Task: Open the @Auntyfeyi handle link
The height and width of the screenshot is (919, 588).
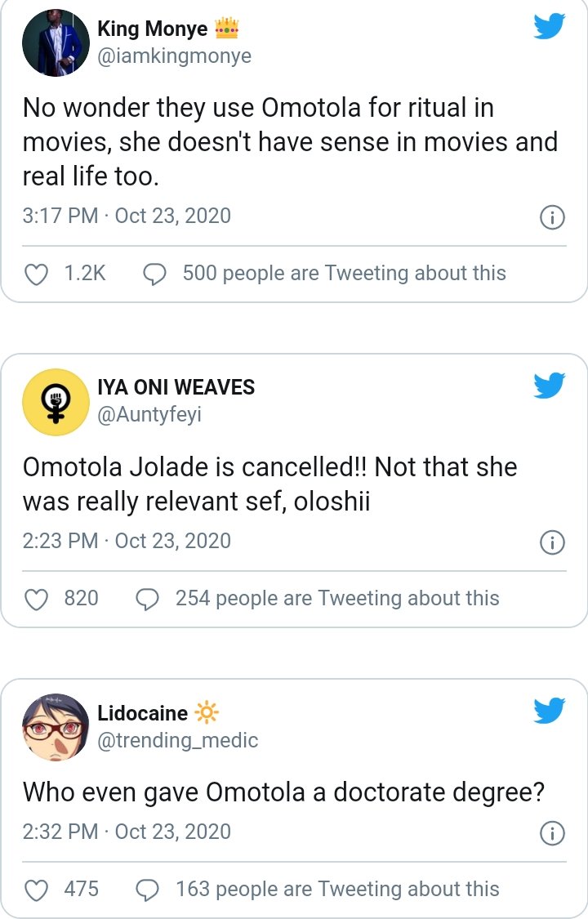Action: pyautogui.click(x=149, y=414)
